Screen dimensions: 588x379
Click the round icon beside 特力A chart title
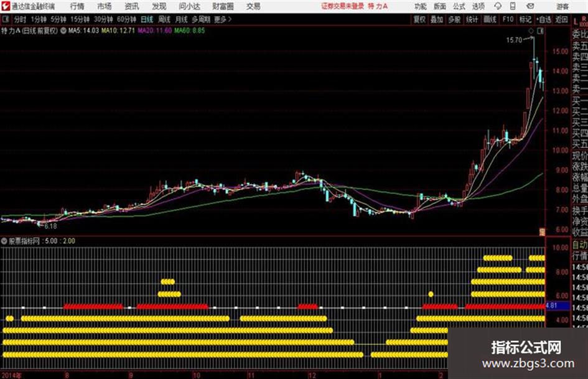click(x=63, y=30)
